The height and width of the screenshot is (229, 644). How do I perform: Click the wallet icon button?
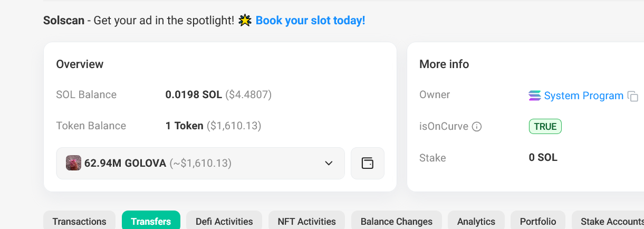367,163
